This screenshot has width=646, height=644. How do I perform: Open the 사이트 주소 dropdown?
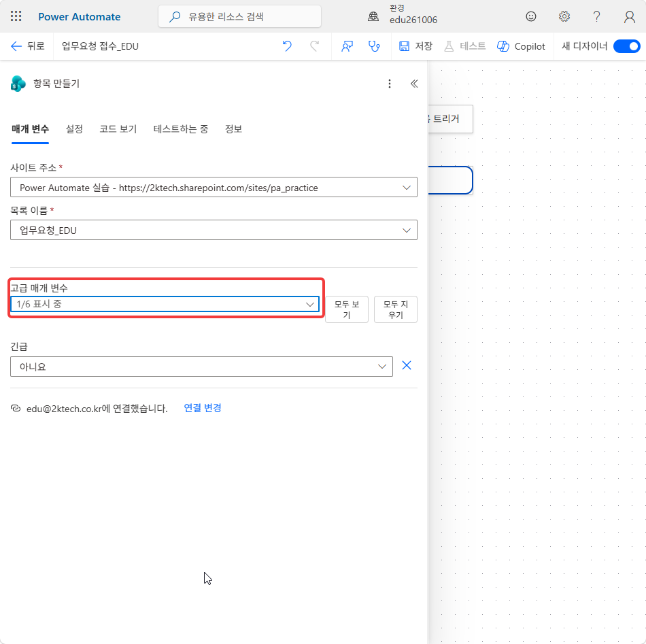[x=214, y=188]
